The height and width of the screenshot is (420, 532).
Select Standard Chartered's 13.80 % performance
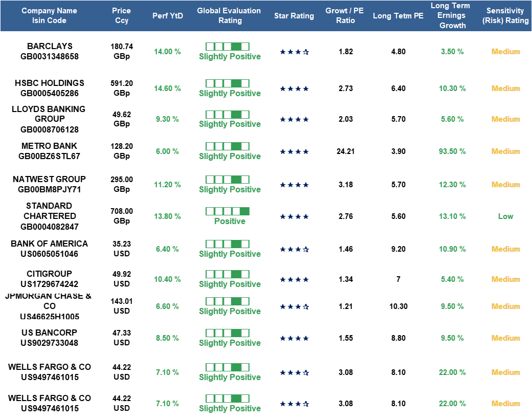click(168, 216)
